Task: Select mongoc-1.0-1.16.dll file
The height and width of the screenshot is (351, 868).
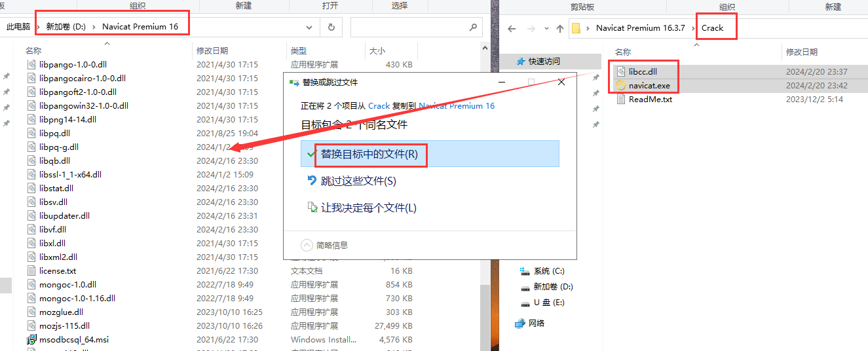Action: pyautogui.click(x=77, y=298)
